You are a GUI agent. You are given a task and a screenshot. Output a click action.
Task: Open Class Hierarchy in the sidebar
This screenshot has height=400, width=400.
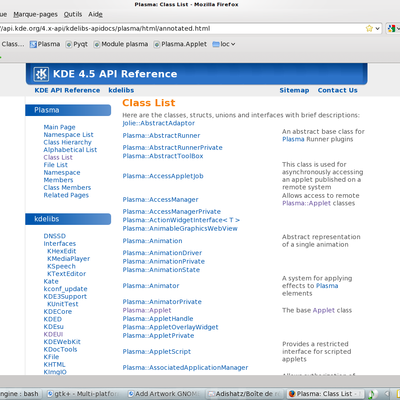click(67, 142)
